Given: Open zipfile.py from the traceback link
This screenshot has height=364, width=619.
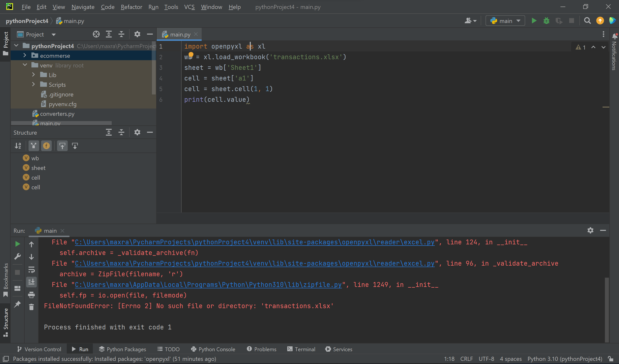Looking at the screenshot, I should coord(208,285).
